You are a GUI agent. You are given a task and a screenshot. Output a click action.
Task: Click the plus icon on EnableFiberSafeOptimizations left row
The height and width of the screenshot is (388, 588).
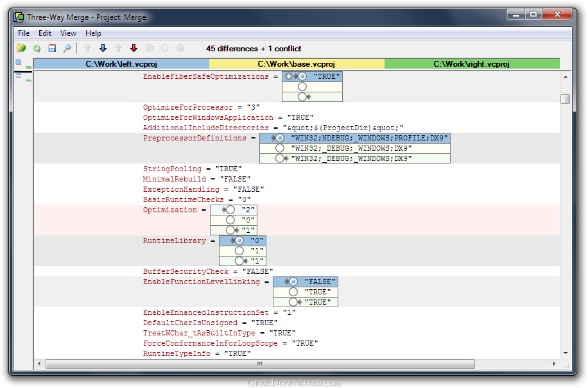click(288, 76)
